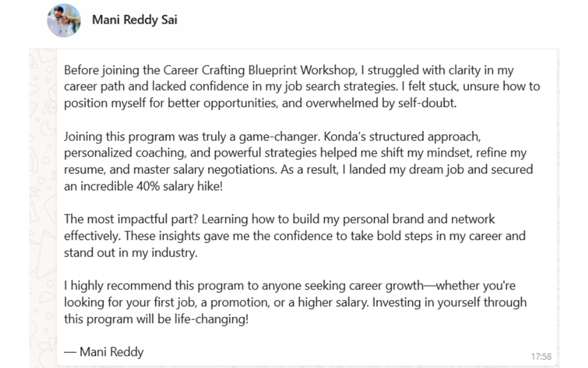Open Mani Reddy Sai's profile picture
The height and width of the screenshot is (368, 588).
pyautogui.click(x=64, y=21)
